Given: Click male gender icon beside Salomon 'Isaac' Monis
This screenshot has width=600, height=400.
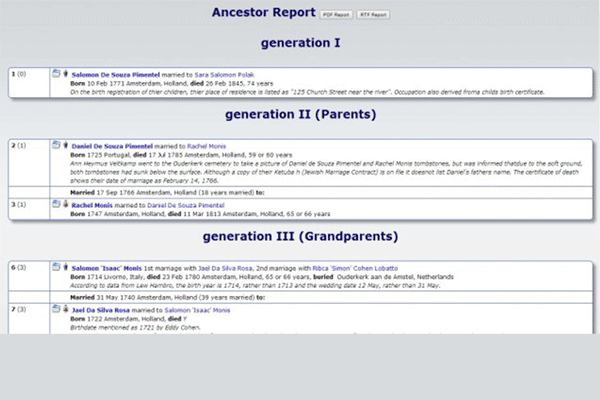Looking at the screenshot, I should pos(65,268).
